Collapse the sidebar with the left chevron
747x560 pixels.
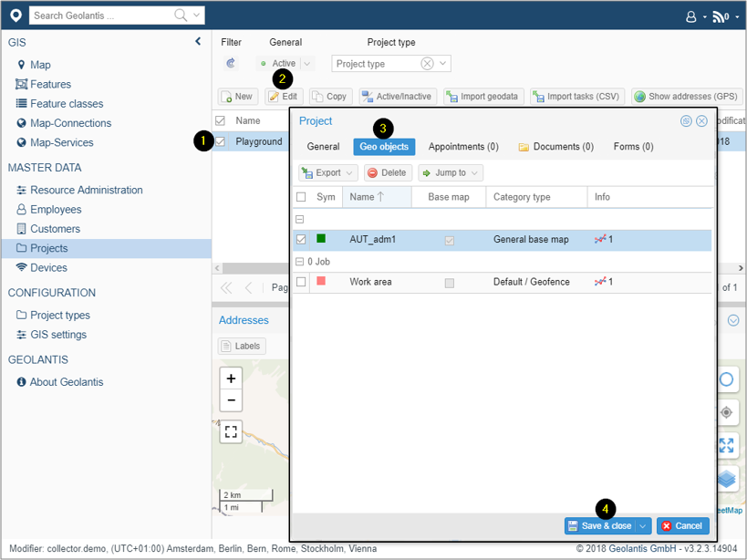(x=198, y=41)
